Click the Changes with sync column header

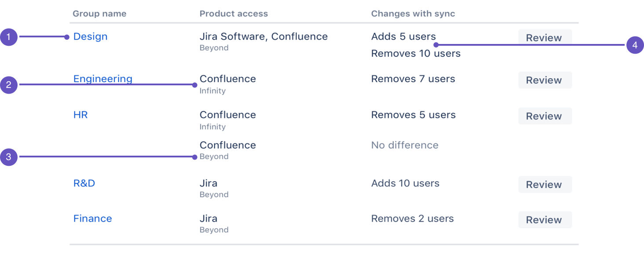(x=413, y=14)
